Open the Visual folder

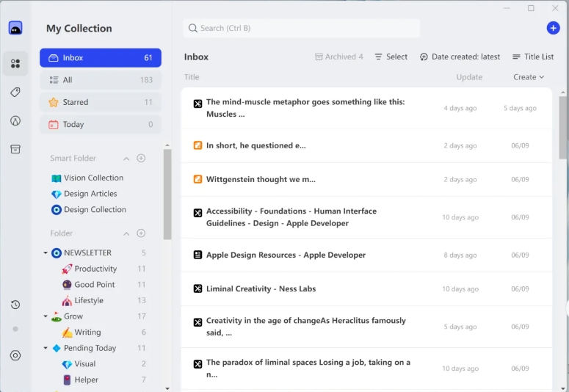pos(85,364)
